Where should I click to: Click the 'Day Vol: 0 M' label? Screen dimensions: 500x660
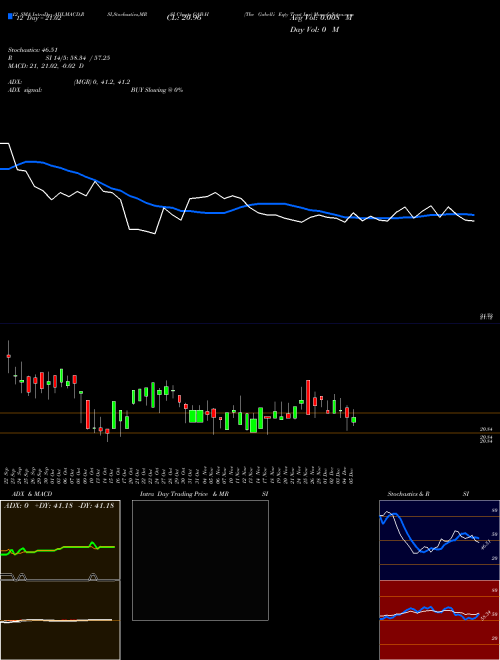pos(314,30)
